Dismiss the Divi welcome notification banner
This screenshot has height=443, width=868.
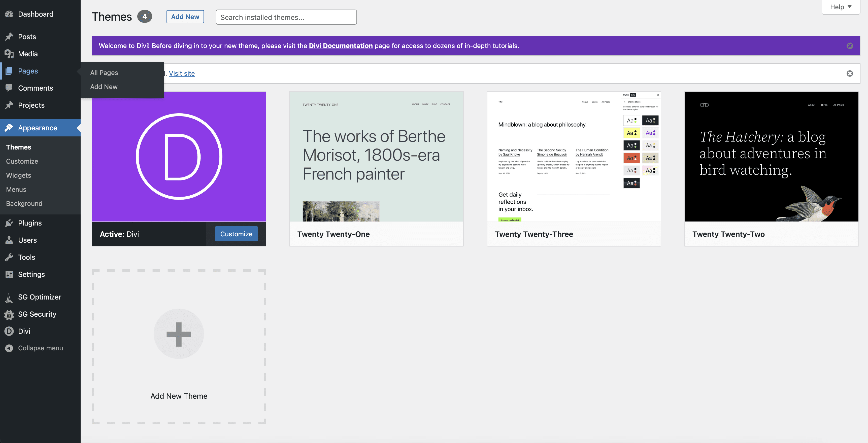click(850, 46)
